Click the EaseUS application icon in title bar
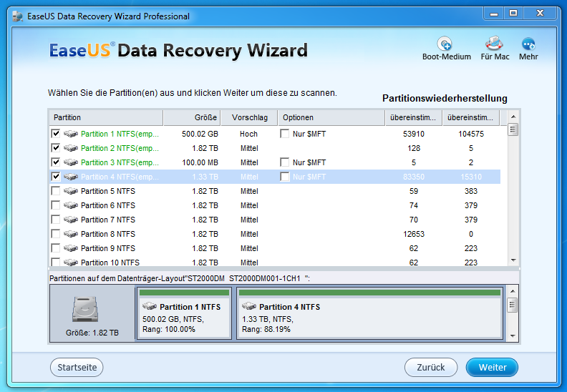Screen dimensions: 567x392 click(17, 16)
